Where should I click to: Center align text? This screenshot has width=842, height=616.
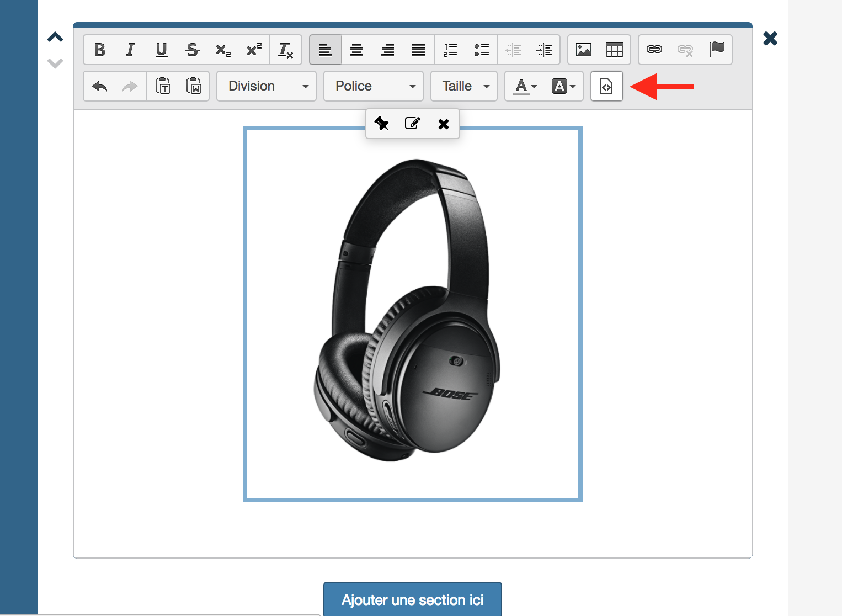pyautogui.click(x=356, y=50)
